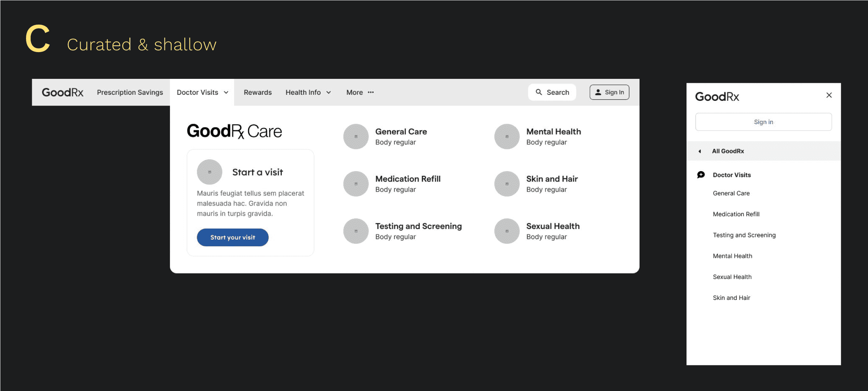Open General Care in the mega menu
868x391 pixels.
click(x=401, y=132)
